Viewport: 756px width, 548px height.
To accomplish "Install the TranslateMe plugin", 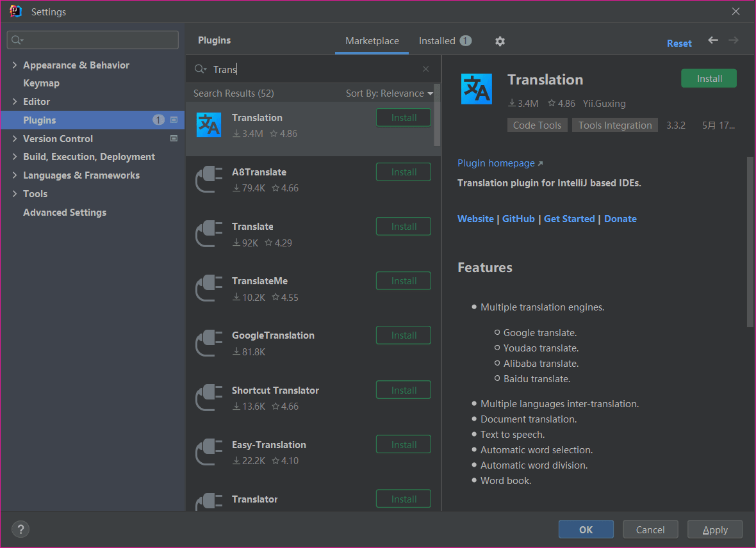I will tap(404, 281).
